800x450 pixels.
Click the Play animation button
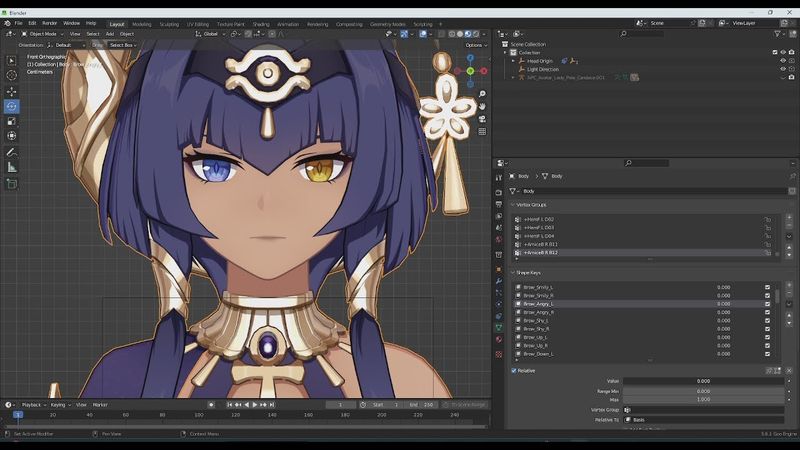(255, 405)
